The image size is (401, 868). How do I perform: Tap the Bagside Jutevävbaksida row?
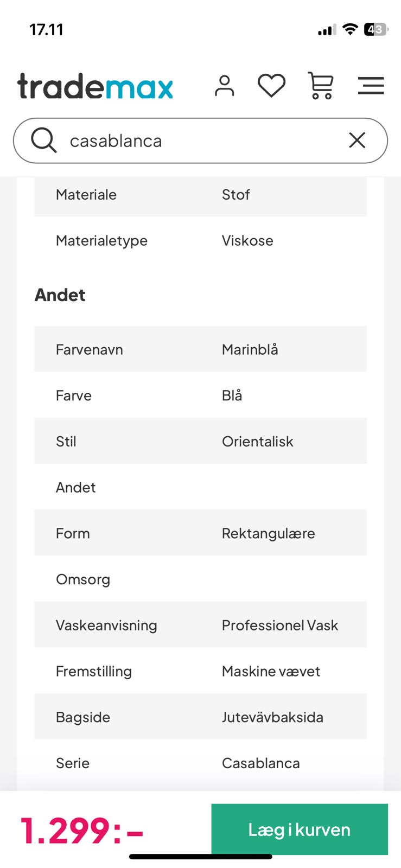pos(200,717)
